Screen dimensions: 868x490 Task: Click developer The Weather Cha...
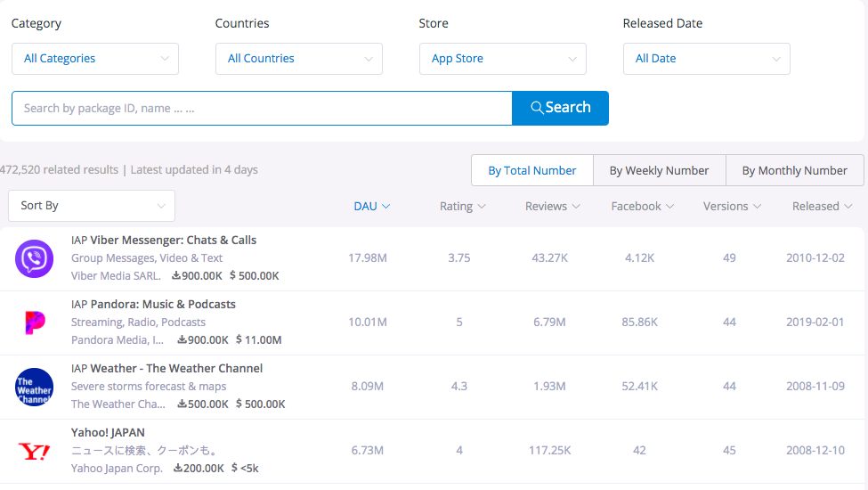pos(118,404)
